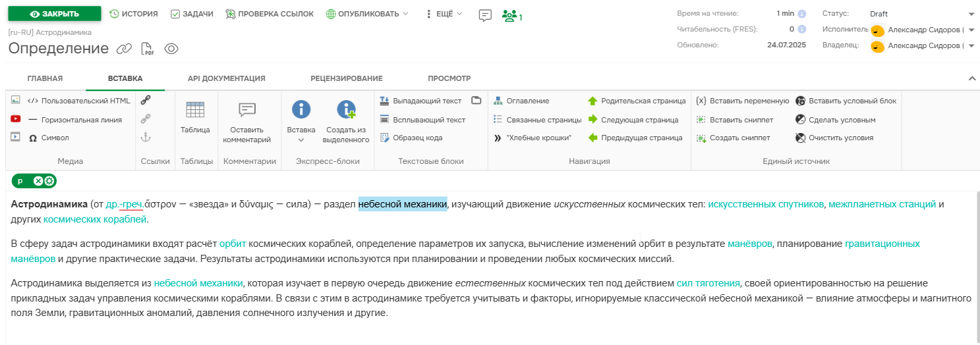Viewport: 980px width, 345px height.
Task: Insert "Хлебные крошки" breadcrumbs
Action: (533, 138)
